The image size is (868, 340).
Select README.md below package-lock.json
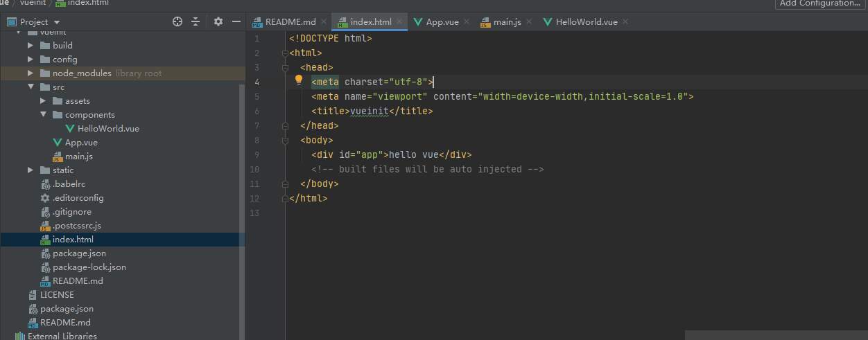click(78, 281)
